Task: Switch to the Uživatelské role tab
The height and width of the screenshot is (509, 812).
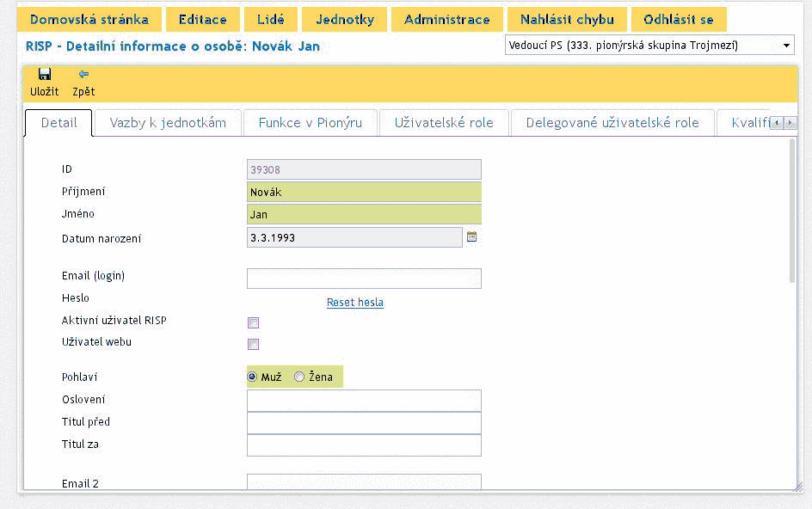Action: coord(444,123)
